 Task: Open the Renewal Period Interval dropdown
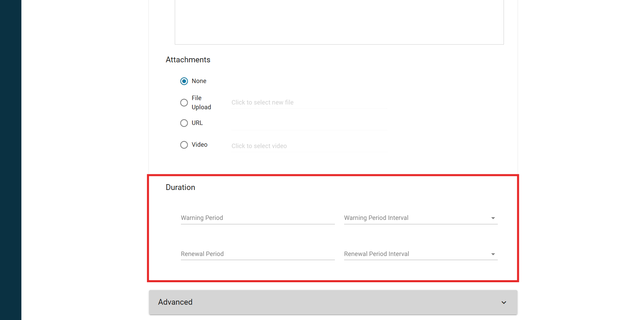(417, 254)
